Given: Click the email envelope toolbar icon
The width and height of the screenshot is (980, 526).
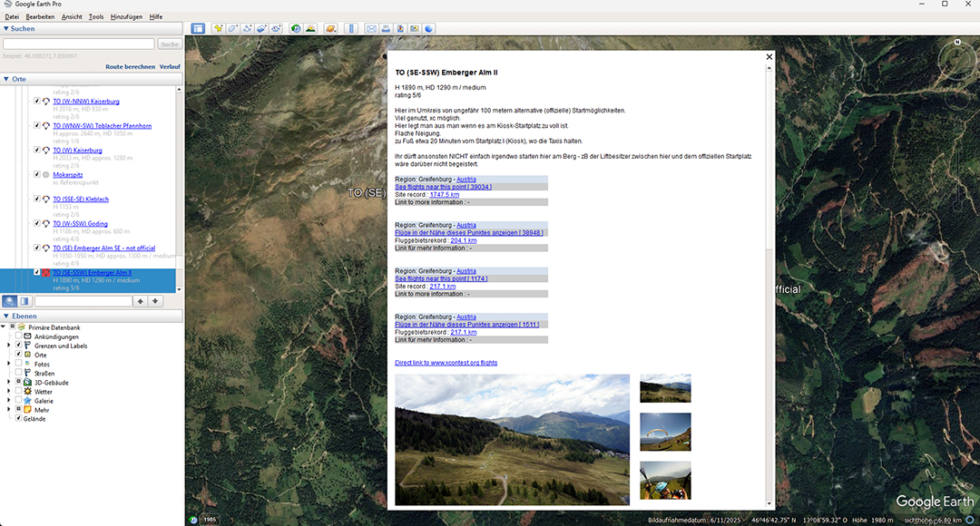Looking at the screenshot, I should (x=371, y=28).
